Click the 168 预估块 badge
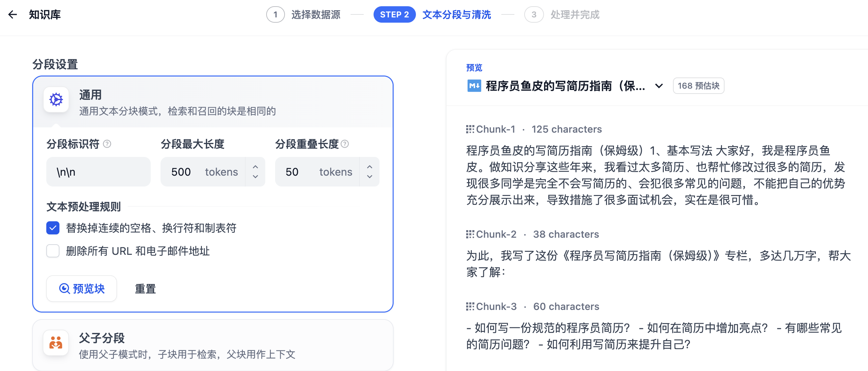 point(698,86)
